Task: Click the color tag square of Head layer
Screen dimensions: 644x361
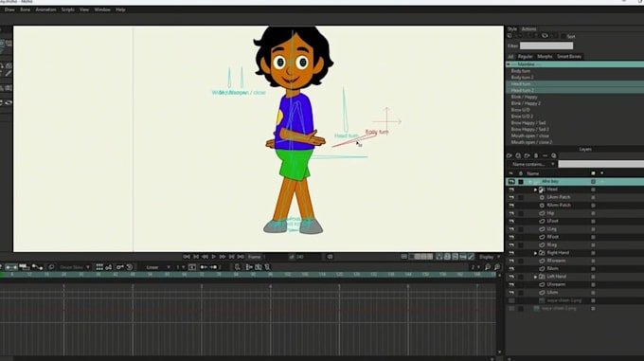Action: click(593, 190)
